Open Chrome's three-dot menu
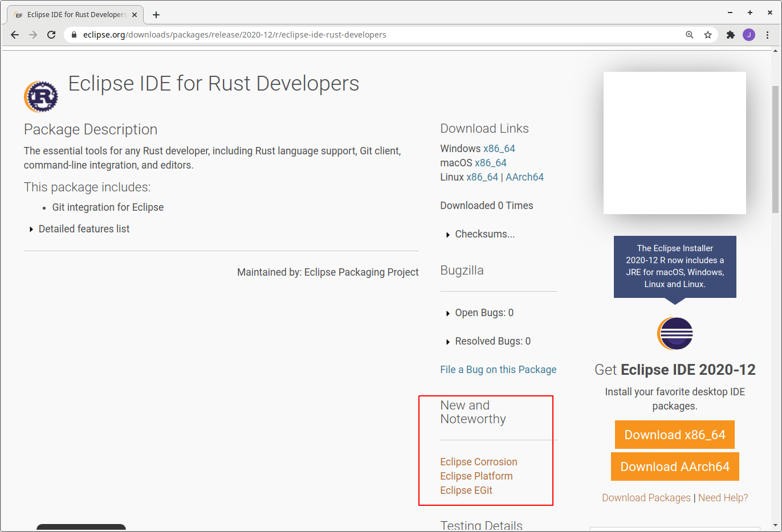782x532 pixels. pyautogui.click(x=767, y=35)
